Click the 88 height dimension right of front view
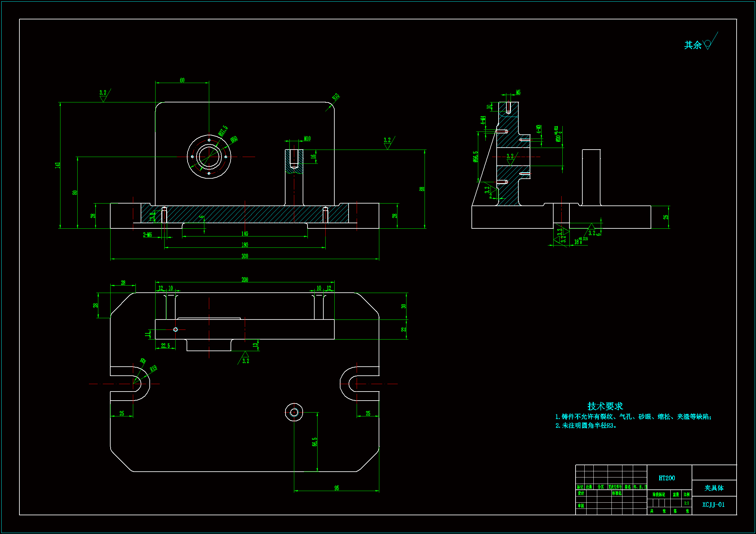Screen dimensions: 756x534 point(422,189)
